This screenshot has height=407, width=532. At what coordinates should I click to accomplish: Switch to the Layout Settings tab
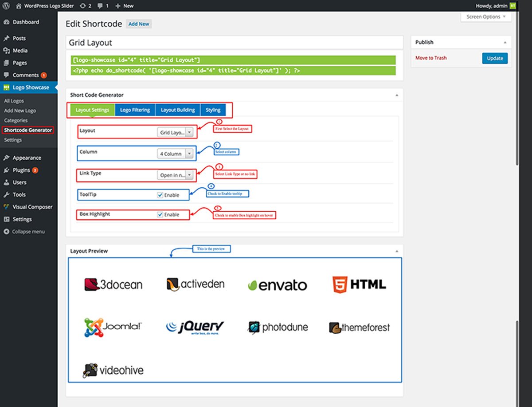[x=92, y=110]
